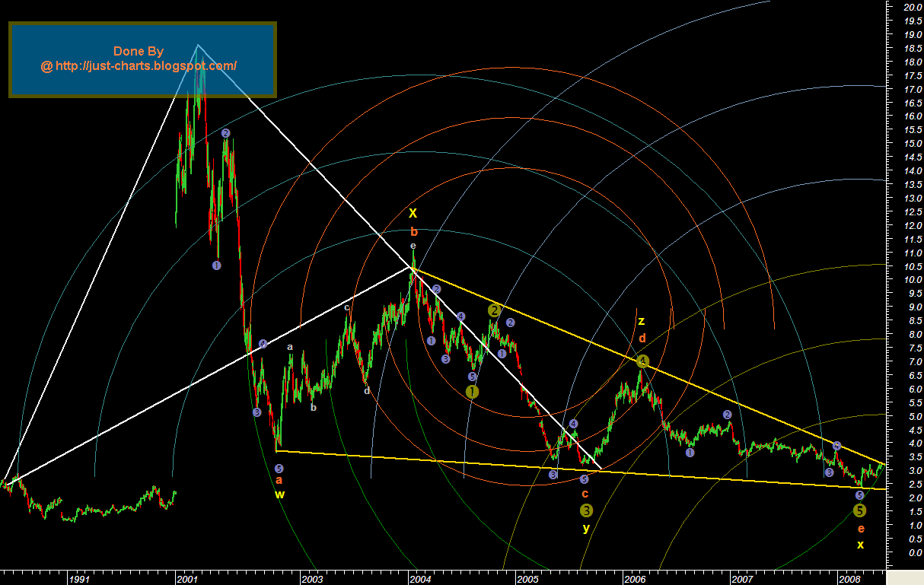Viewport: 924px width, 585px height.
Task: Select the 10.5 value on the price scale
Action: [x=913, y=266]
